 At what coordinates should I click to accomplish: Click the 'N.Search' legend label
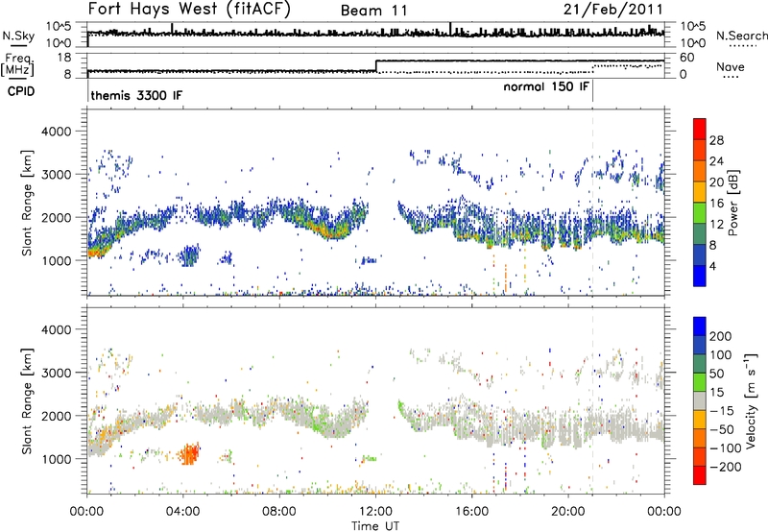click(742, 36)
